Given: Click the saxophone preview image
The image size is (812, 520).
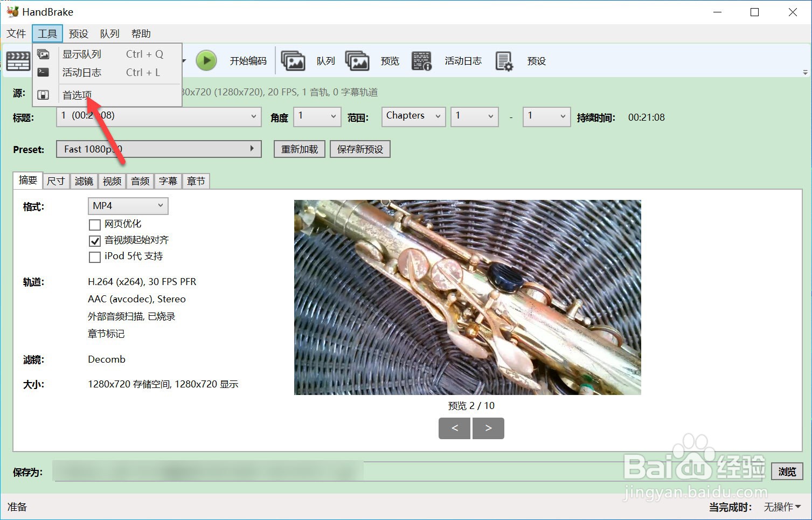Looking at the screenshot, I should (x=468, y=297).
